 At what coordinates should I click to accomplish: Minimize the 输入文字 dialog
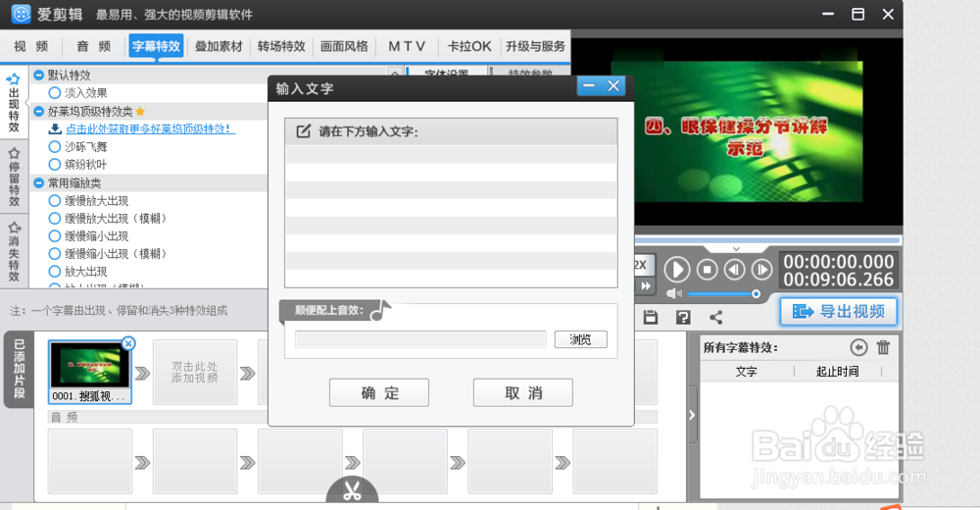589,85
